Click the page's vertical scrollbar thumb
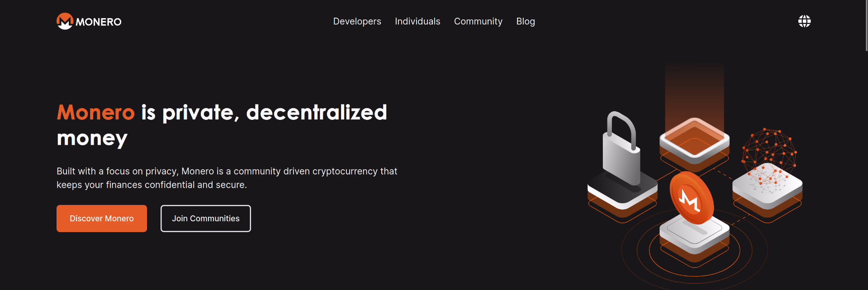 (866, 25)
